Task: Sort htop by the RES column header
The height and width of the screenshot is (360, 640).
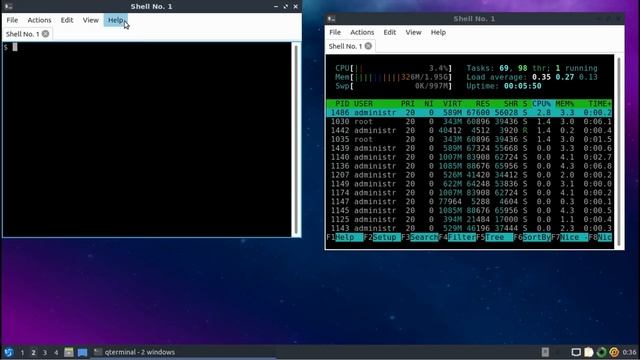Action: coord(482,104)
